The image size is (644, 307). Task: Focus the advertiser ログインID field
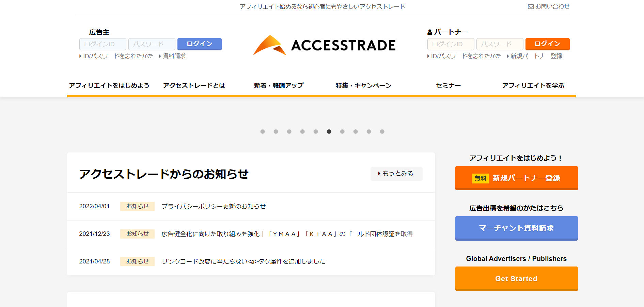point(103,44)
